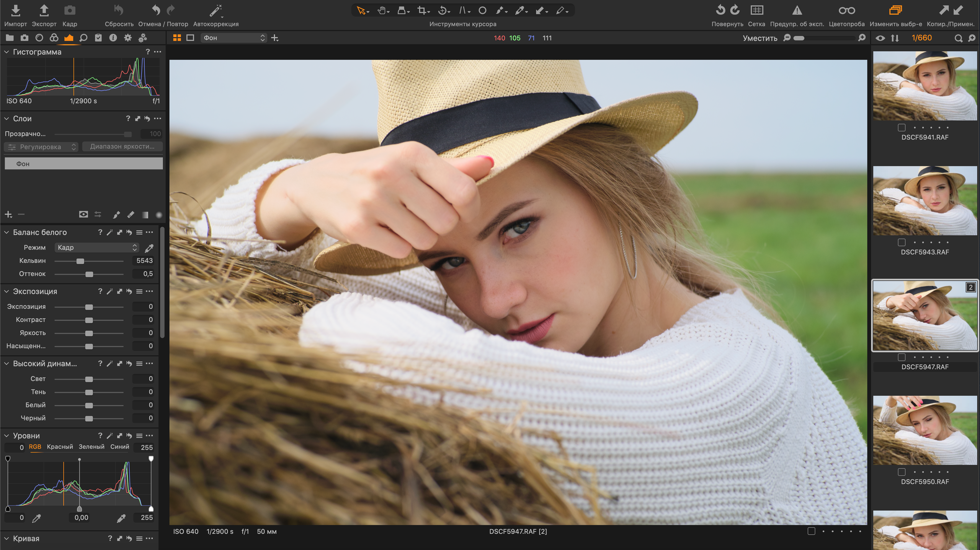980x550 pixels.
Task: Select the Rotate straighten cursor tool
Action: pos(443,10)
